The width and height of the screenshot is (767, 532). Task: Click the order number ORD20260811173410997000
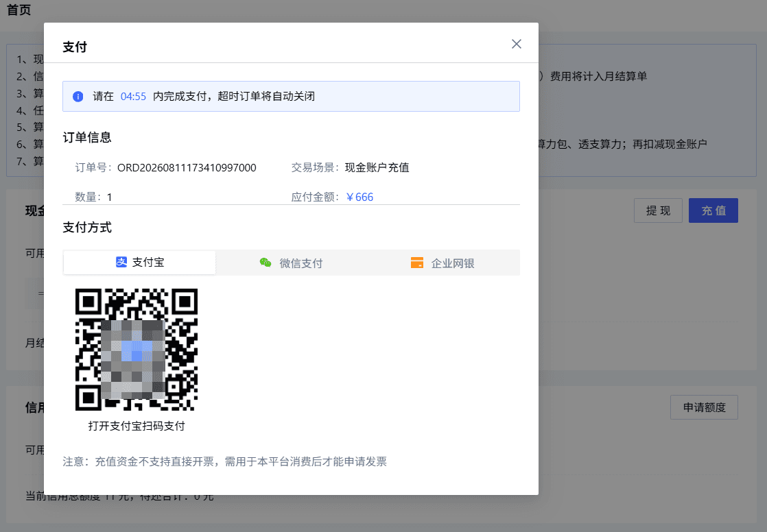pyautogui.click(x=187, y=168)
